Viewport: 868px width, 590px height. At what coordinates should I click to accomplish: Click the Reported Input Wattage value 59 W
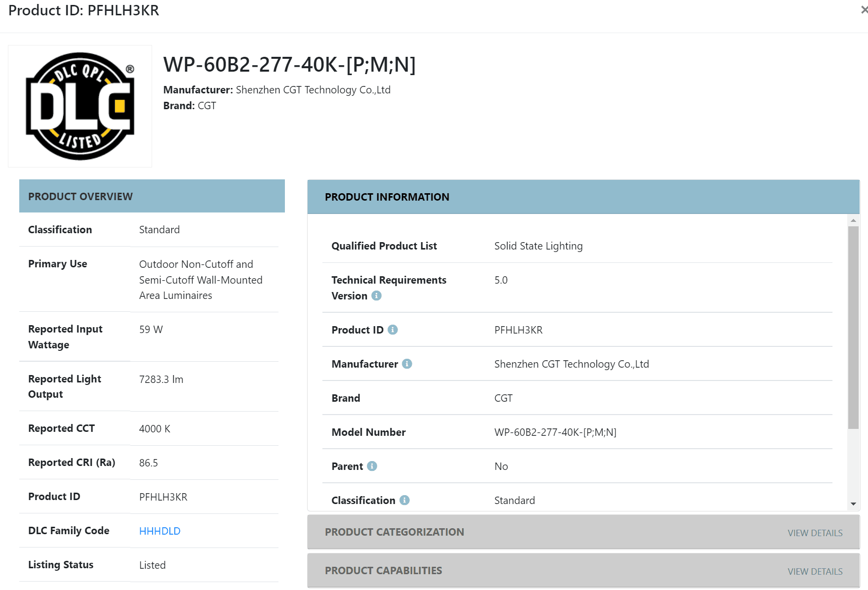click(151, 330)
